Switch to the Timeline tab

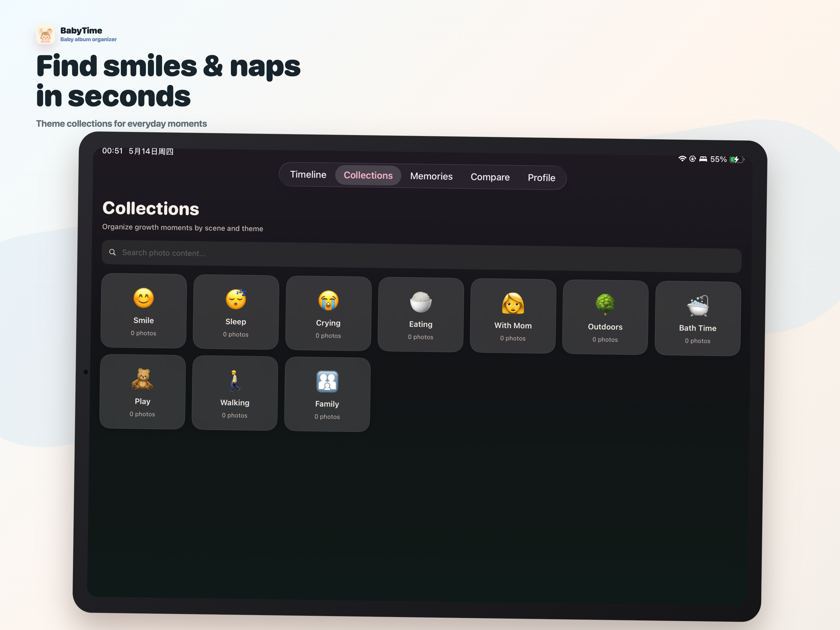click(308, 174)
